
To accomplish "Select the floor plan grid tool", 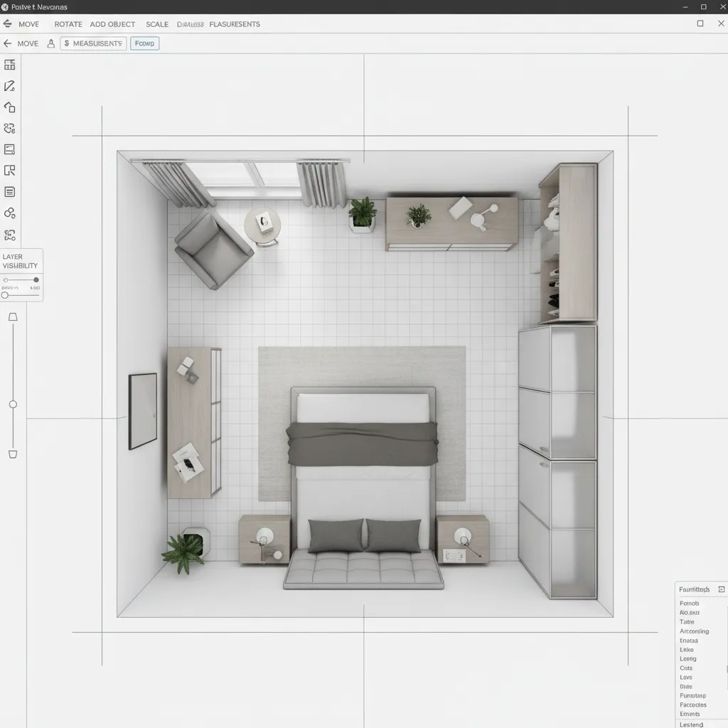I will [11, 64].
